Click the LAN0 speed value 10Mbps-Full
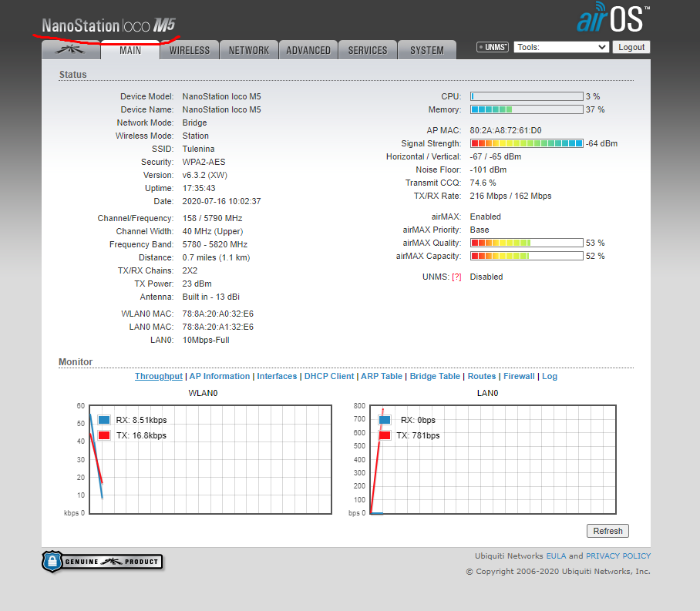 pyautogui.click(x=206, y=340)
